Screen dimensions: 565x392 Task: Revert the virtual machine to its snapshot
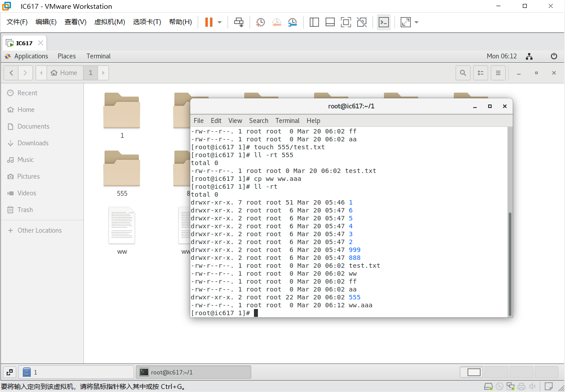(276, 22)
